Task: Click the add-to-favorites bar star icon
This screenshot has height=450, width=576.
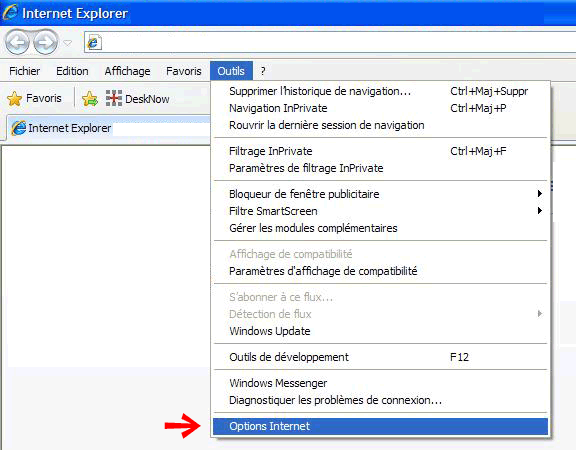Action: point(90,98)
